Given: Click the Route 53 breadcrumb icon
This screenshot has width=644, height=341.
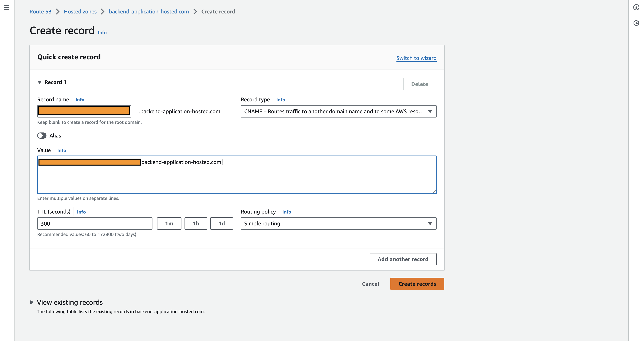Looking at the screenshot, I should pyautogui.click(x=41, y=12).
